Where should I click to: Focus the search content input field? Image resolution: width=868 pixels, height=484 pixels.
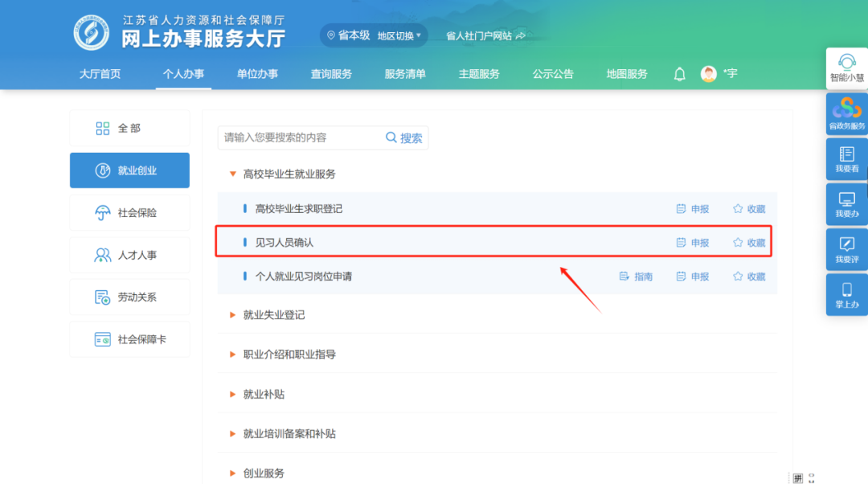coord(300,137)
